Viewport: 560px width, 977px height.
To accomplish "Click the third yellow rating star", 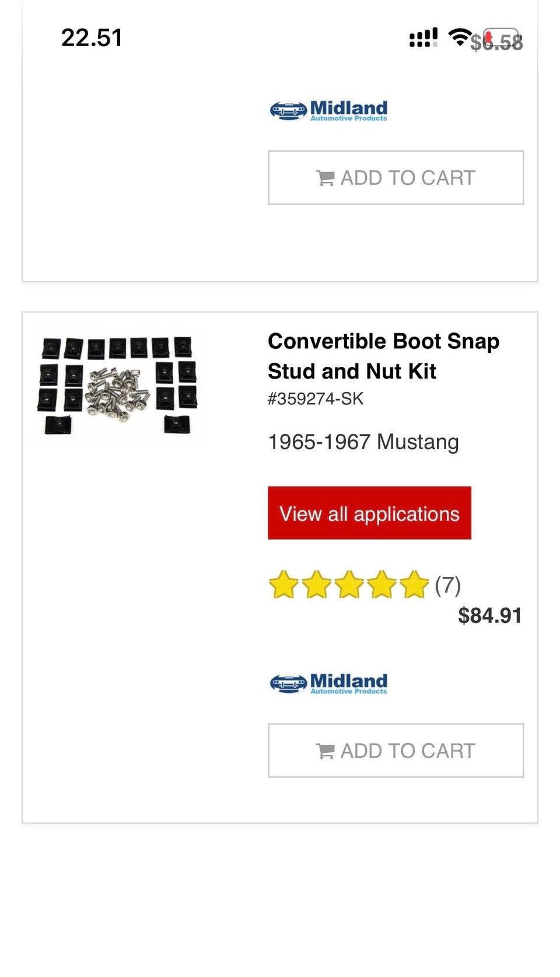I will (x=349, y=584).
